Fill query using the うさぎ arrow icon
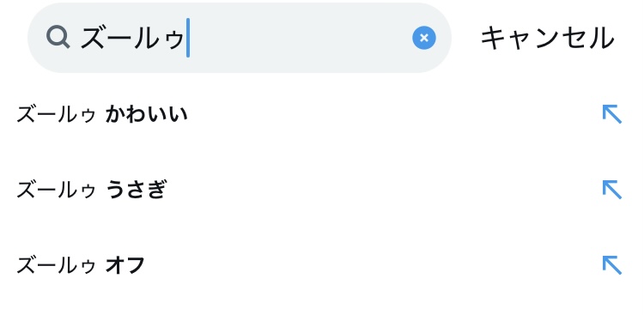This screenshot has width=644, height=315. tap(611, 190)
